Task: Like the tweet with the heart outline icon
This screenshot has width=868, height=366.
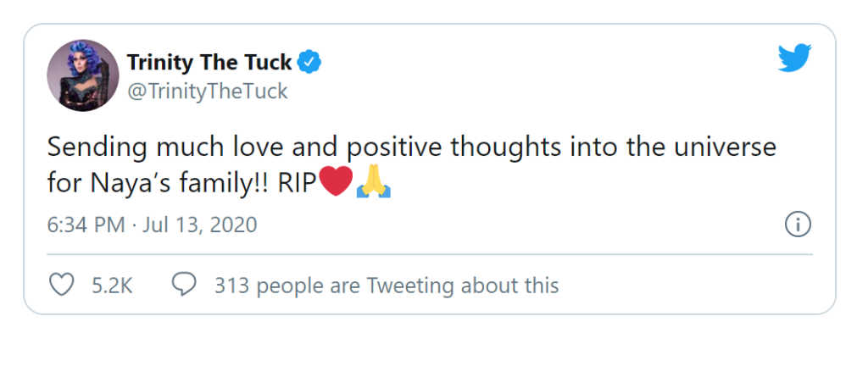Action: point(61,286)
